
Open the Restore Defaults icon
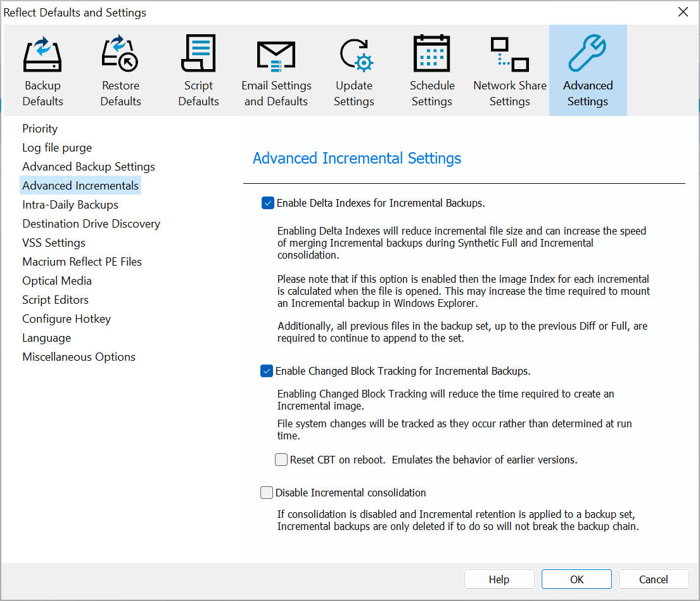tap(120, 53)
